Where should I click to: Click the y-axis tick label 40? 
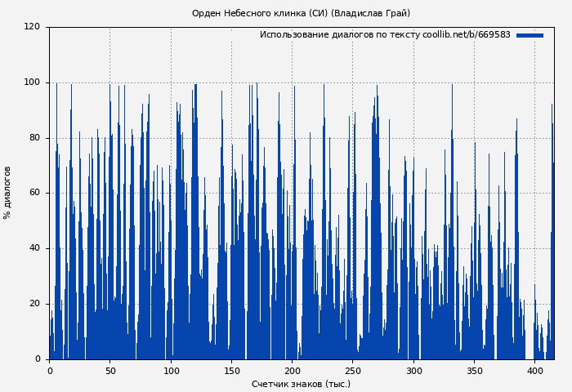click(34, 248)
